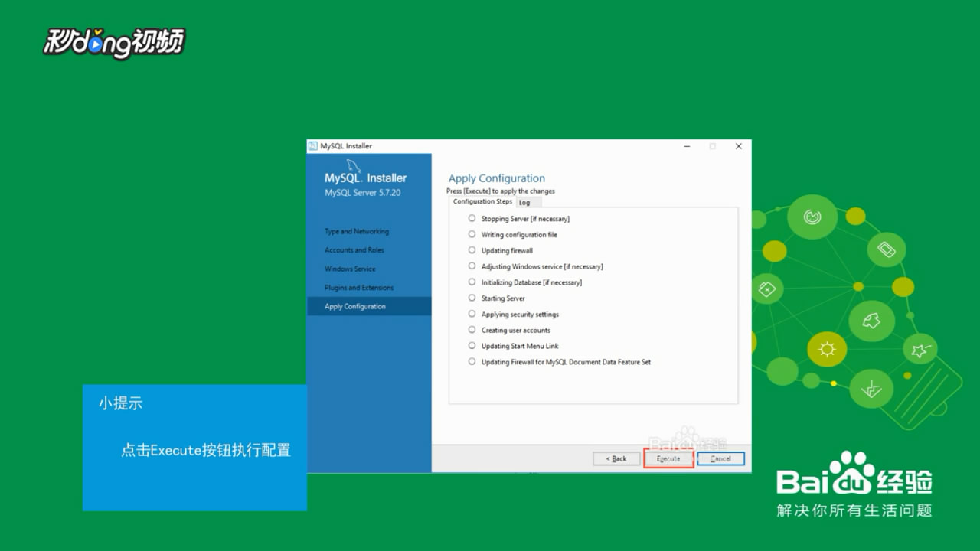980x551 pixels.
Task: Click radio circle beside Applying security settings
Action: click(x=472, y=314)
